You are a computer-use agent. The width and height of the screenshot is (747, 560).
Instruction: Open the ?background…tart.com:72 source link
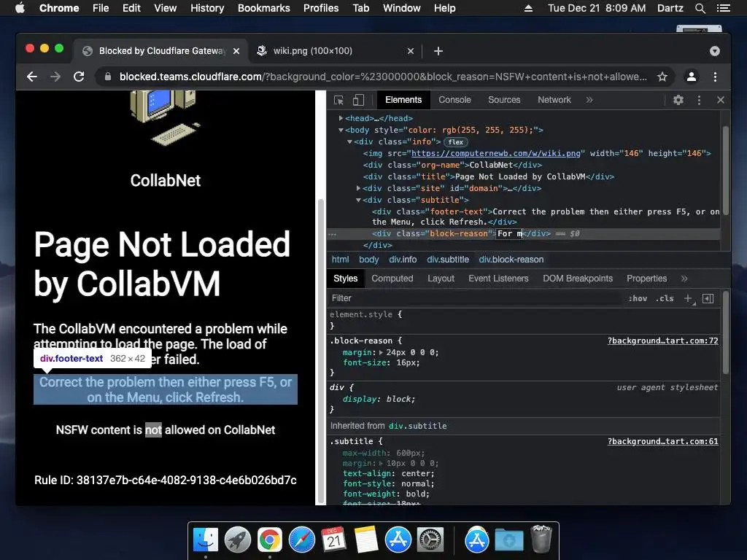coord(662,341)
